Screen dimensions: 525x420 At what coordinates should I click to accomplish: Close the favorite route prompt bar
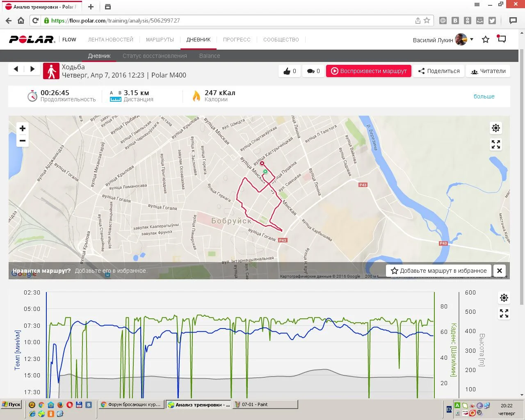coord(500,271)
